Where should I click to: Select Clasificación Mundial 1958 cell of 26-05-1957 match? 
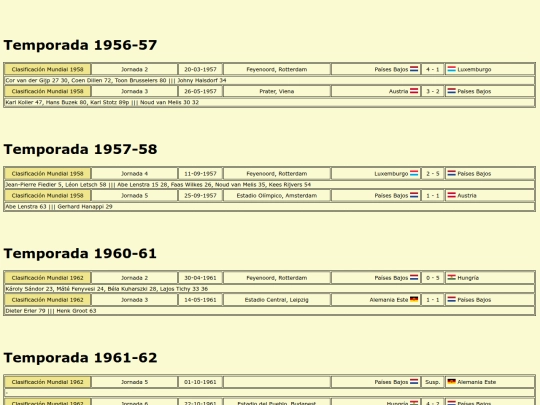(x=48, y=91)
